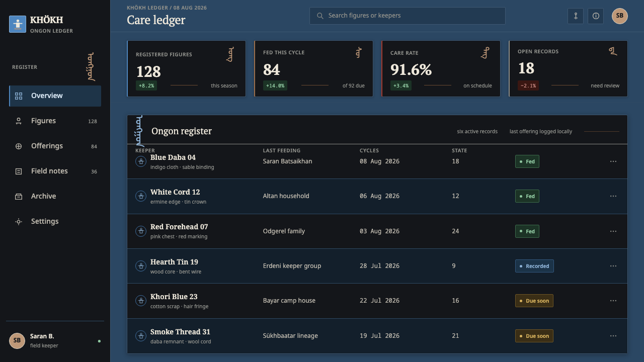The width and height of the screenshot is (644, 362).
Task: Select the Registered Figures stat card
Action: click(x=186, y=68)
